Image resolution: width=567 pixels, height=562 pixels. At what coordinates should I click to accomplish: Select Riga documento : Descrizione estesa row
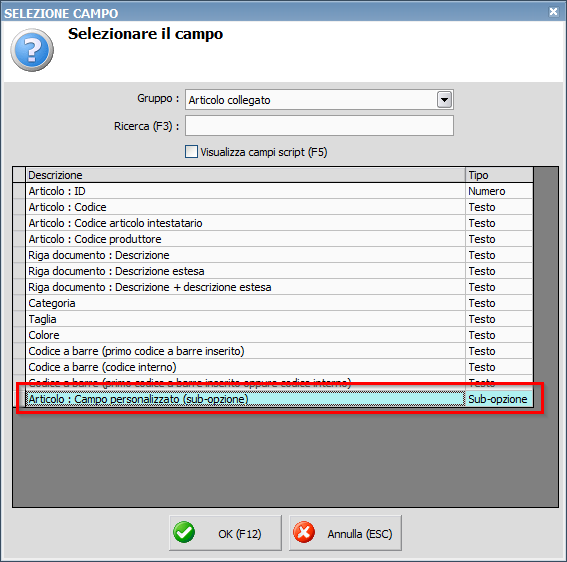point(279,271)
